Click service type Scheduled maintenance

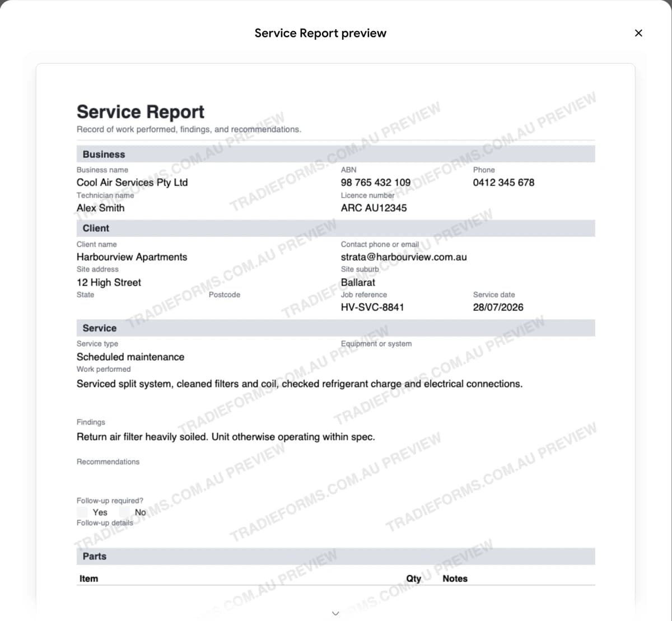tap(130, 357)
